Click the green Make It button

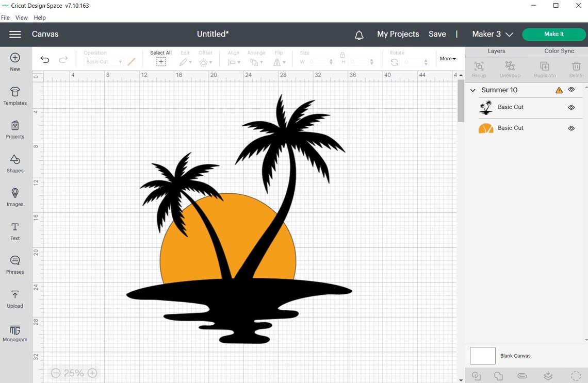click(x=554, y=34)
